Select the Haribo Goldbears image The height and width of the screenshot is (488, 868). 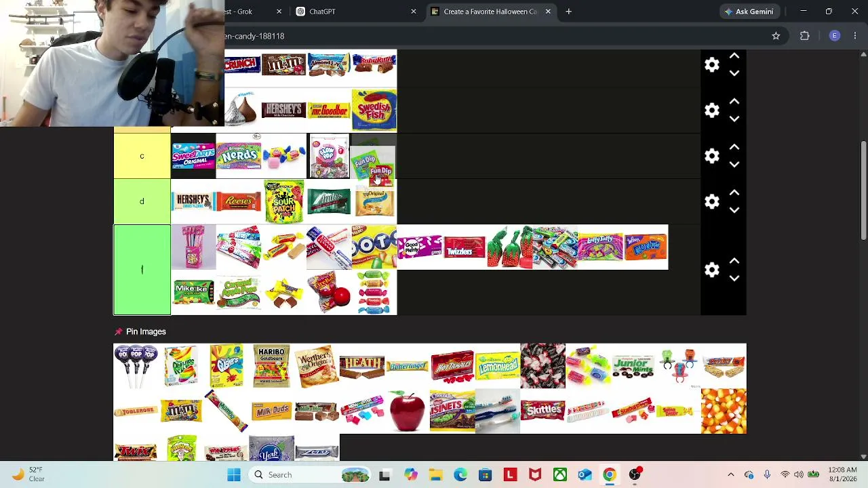[x=271, y=366]
